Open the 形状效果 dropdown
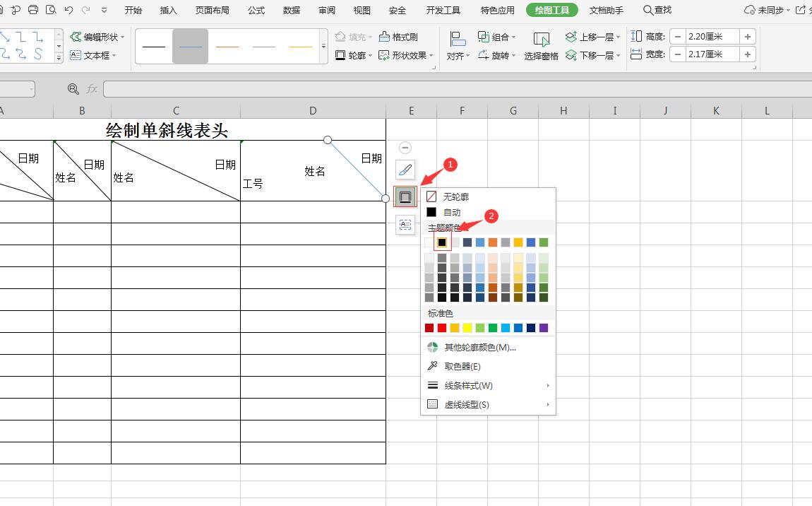Image resolution: width=812 pixels, height=506 pixels. pyautogui.click(x=406, y=55)
